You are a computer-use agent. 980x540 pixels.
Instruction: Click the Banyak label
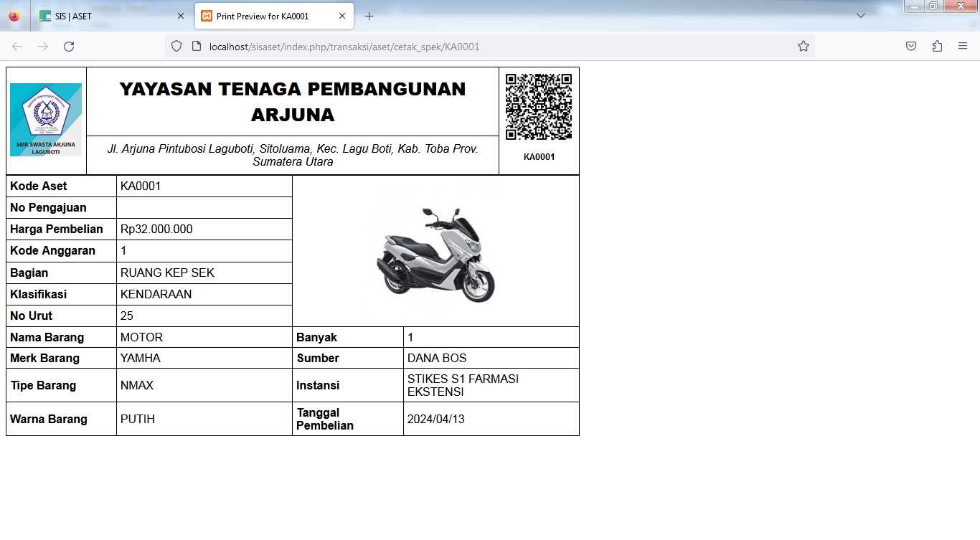[x=316, y=338]
